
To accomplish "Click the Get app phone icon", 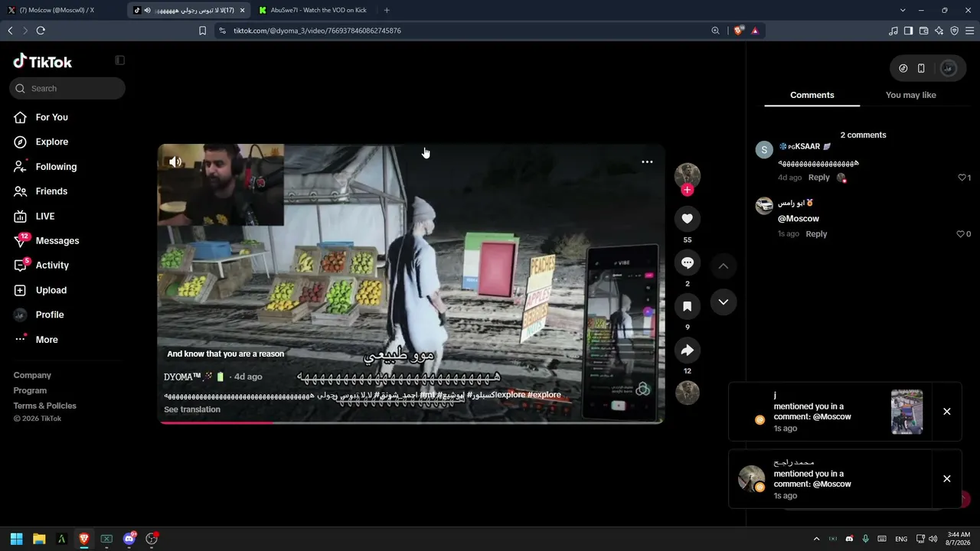I will tap(921, 68).
